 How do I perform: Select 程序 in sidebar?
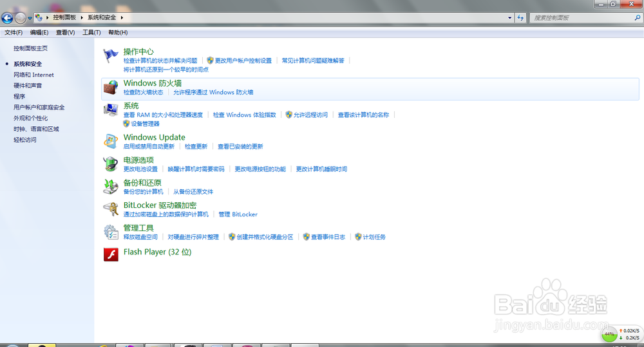coord(19,97)
